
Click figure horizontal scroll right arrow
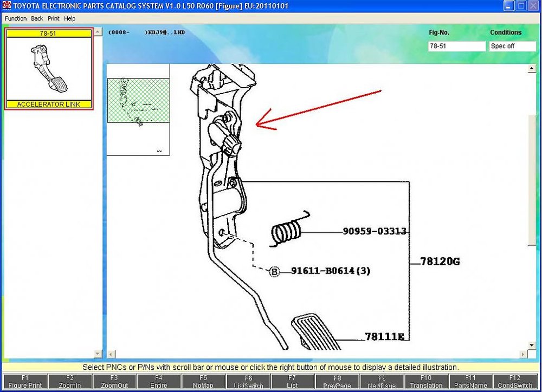(523, 354)
